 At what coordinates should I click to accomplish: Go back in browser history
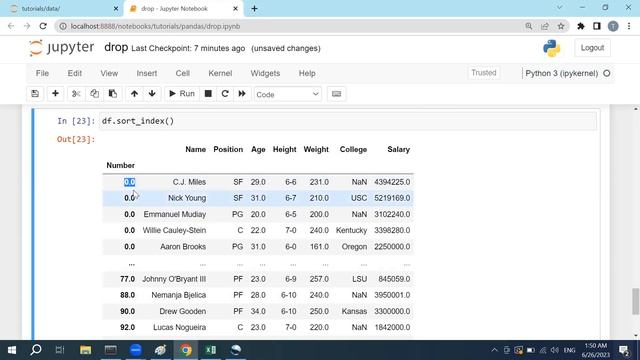click(11, 26)
